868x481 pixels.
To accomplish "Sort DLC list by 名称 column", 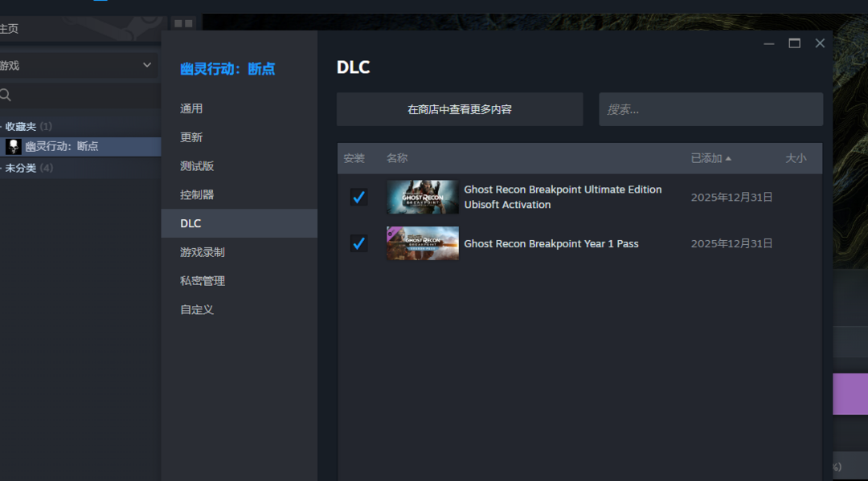I will coord(397,159).
